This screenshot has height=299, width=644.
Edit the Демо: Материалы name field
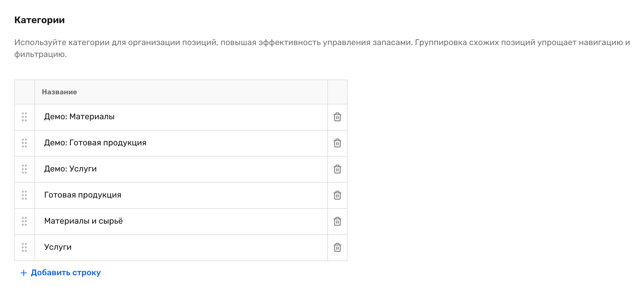click(181, 117)
